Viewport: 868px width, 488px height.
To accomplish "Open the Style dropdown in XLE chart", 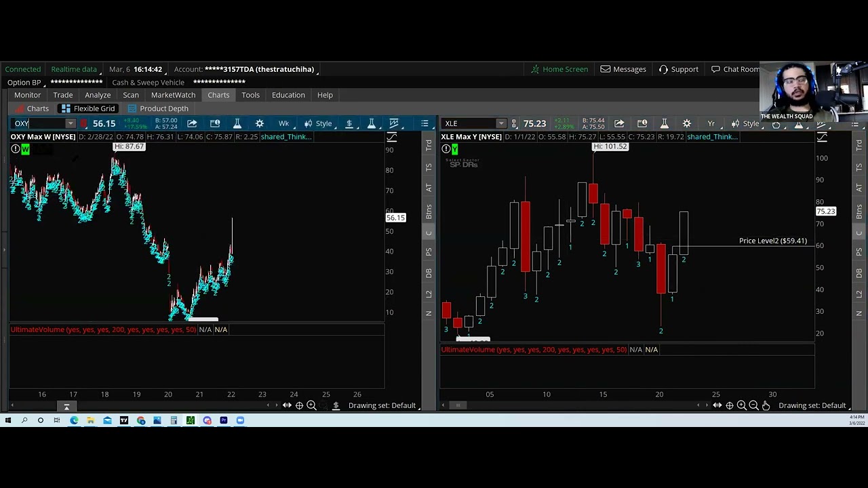I will pyautogui.click(x=745, y=123).
